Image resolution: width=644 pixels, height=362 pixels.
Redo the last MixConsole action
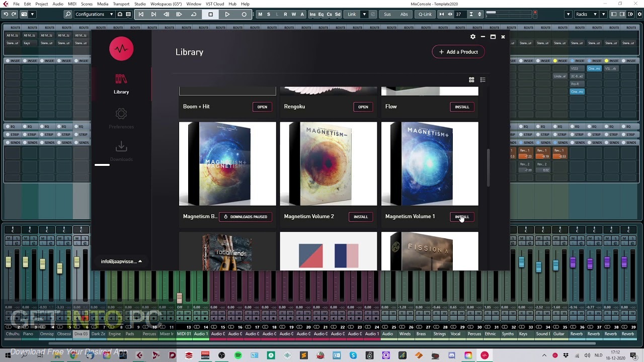click(x=14, y=14)
